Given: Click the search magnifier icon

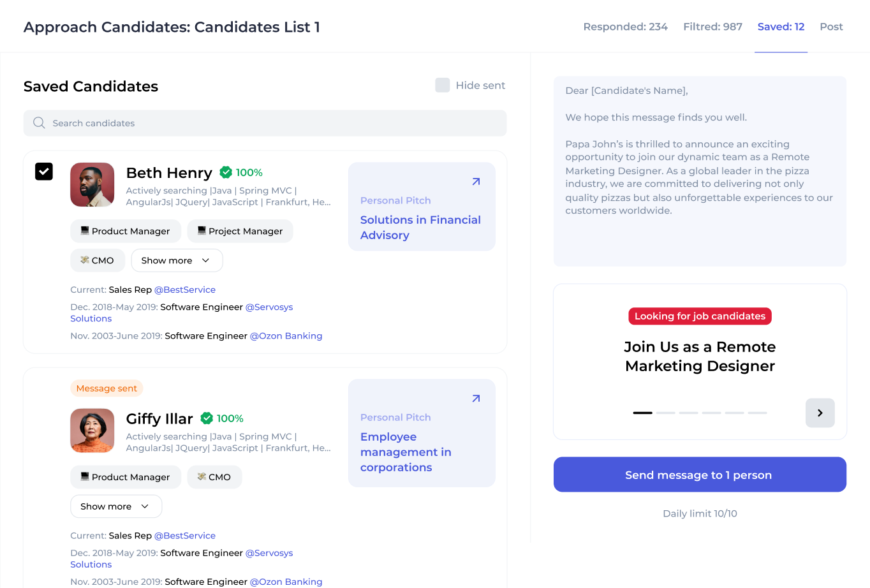Looking at the screenshot, I should (39, 122).
